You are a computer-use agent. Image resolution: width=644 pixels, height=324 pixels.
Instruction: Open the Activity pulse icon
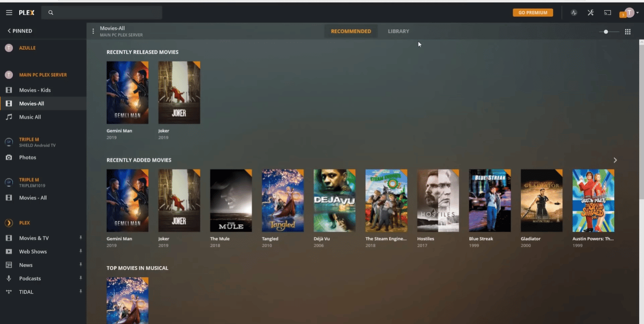coord(574,13)
